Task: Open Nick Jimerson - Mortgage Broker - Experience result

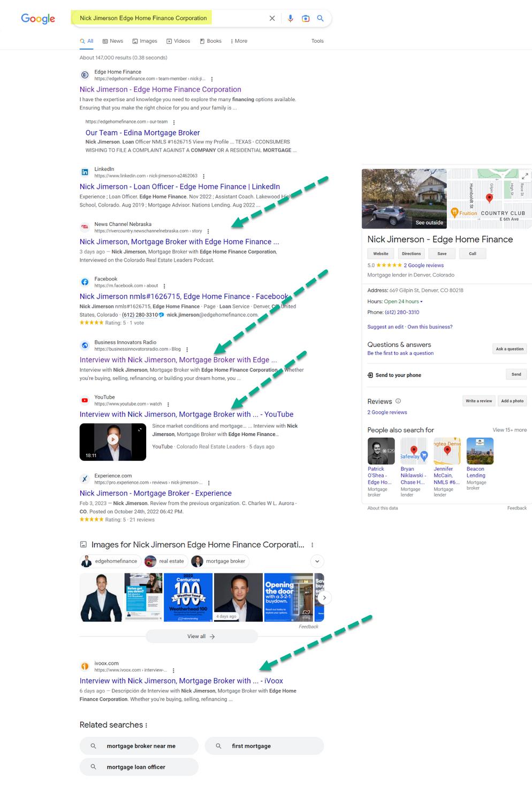Action: tap(156, 493)
